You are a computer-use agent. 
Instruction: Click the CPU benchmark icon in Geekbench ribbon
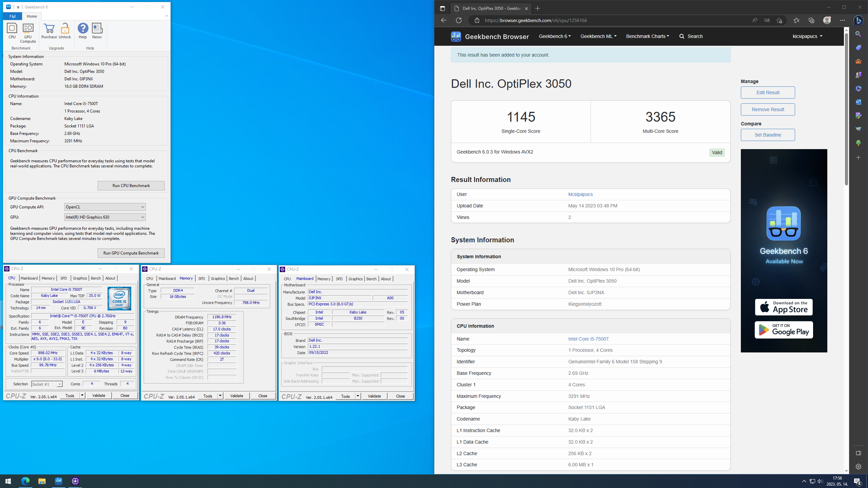[x=12, y=31]
